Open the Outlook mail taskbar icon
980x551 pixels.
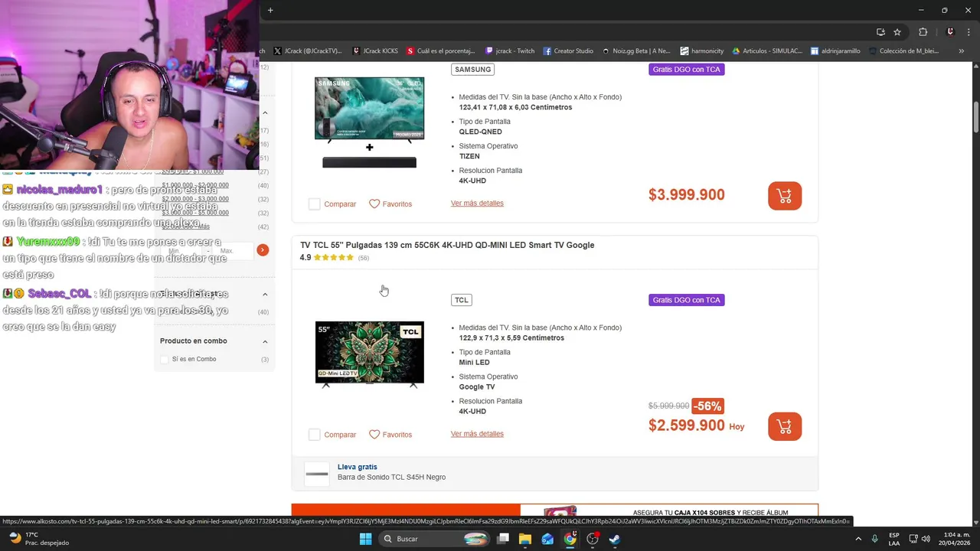547,539
